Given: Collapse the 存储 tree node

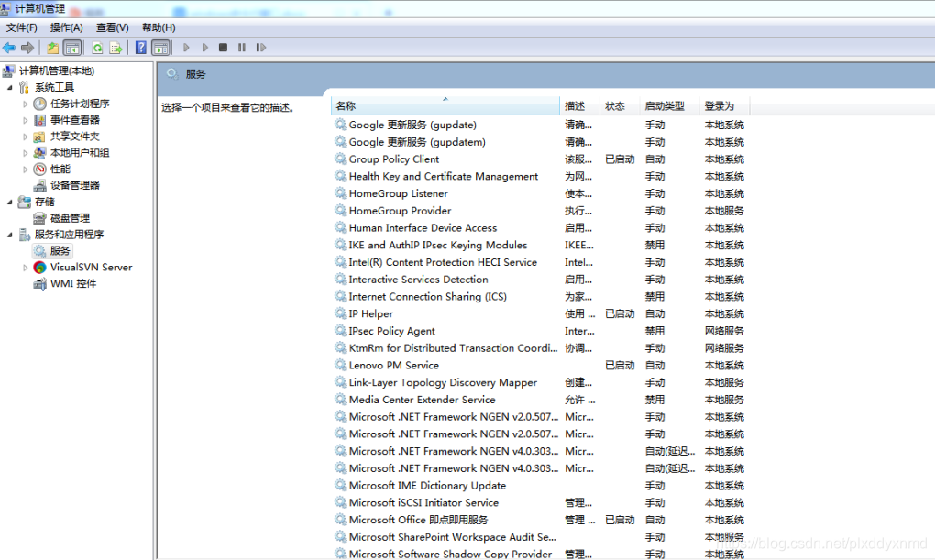Looking at the screenshot, I should [9, 203].
